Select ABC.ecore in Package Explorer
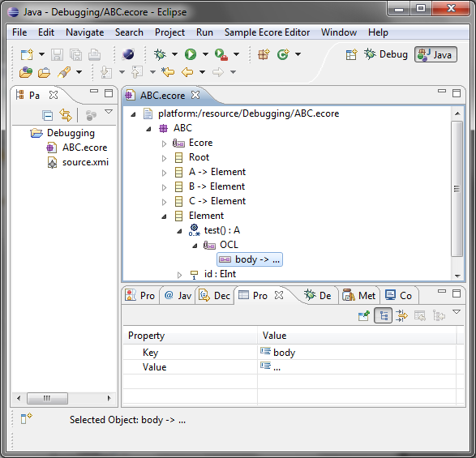Screen dimensions: 476x458 (x=77, y=148)
